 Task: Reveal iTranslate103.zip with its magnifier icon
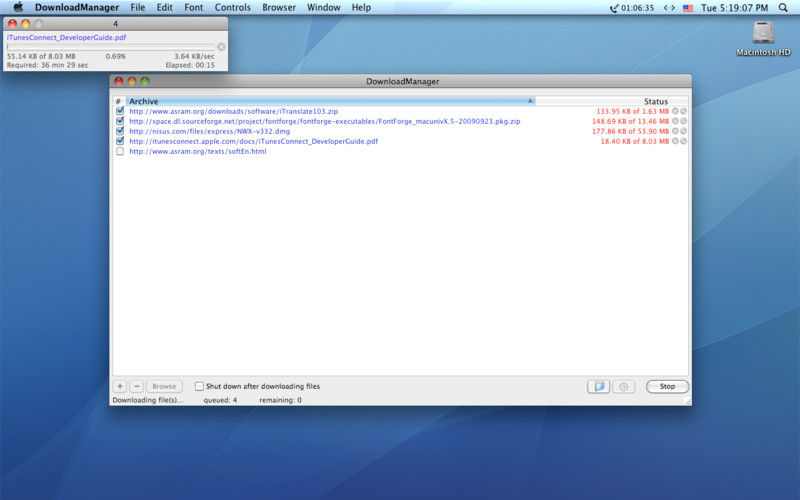683,111
